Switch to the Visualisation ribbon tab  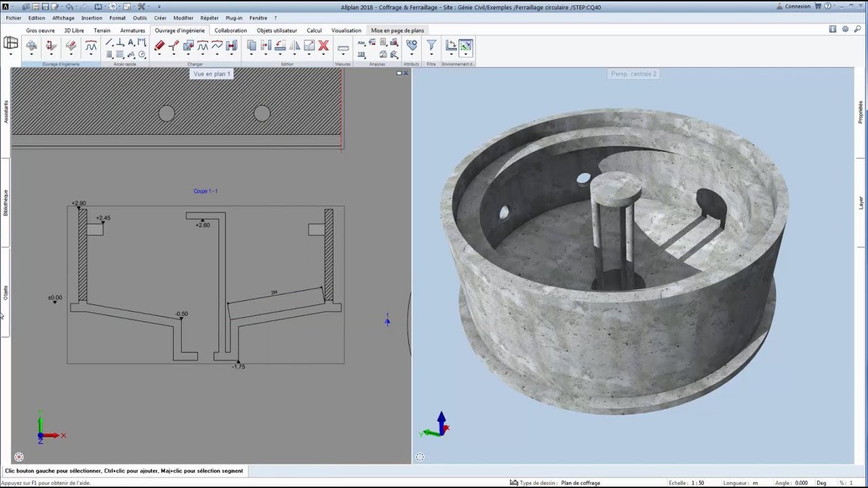pos(347,30)
